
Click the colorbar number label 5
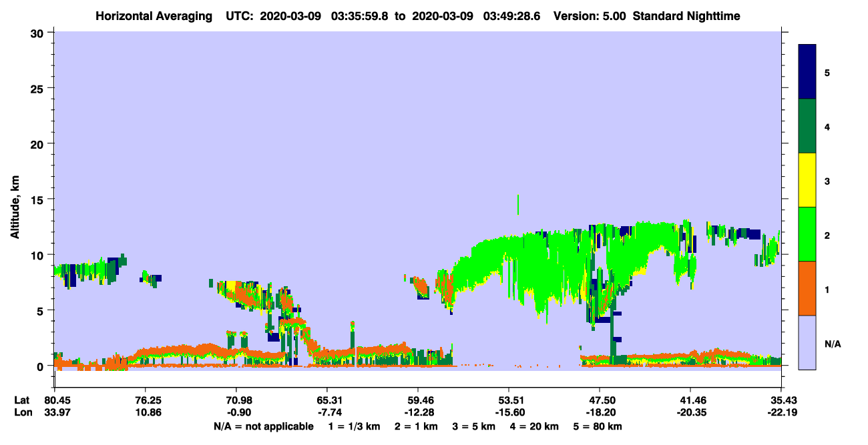[827, 72]
